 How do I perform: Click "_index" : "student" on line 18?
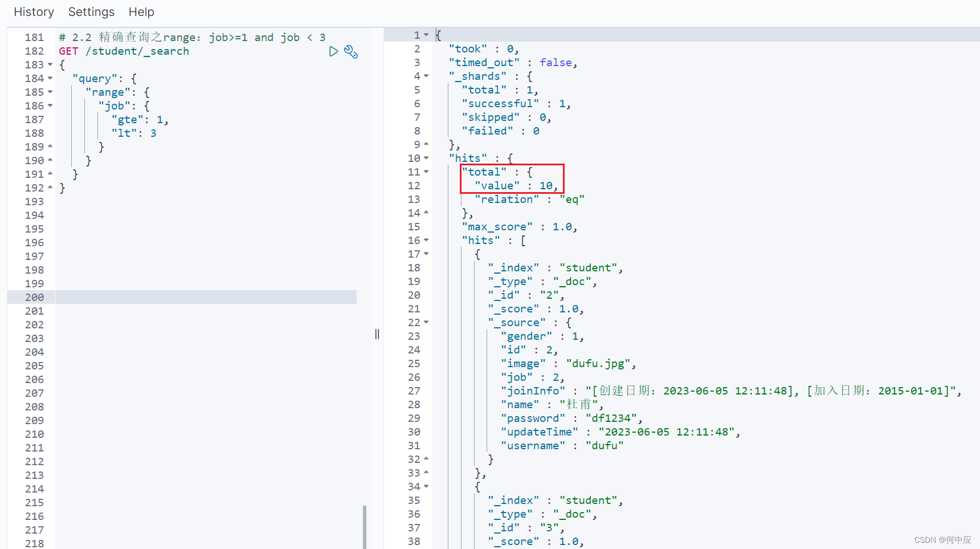coord(556,267)
